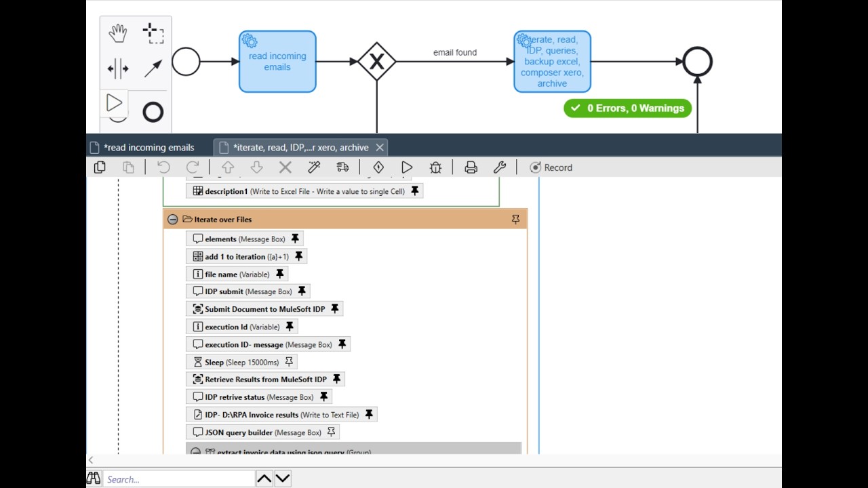Viewport: 868px width, 488px height.
Task: Select the add 1 to iteration step
Action: tap(247, 256)
